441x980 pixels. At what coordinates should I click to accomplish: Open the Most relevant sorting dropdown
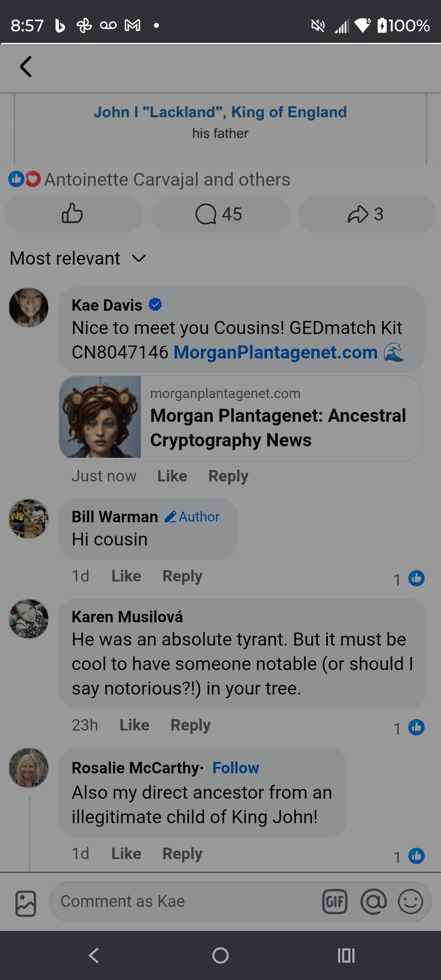[78, 258]
